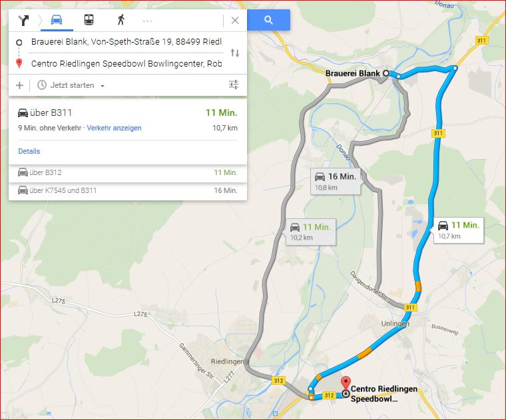506x420 pixels.
Task: Edit the Centro Riedlingen destination field
Action: point(126,63)
